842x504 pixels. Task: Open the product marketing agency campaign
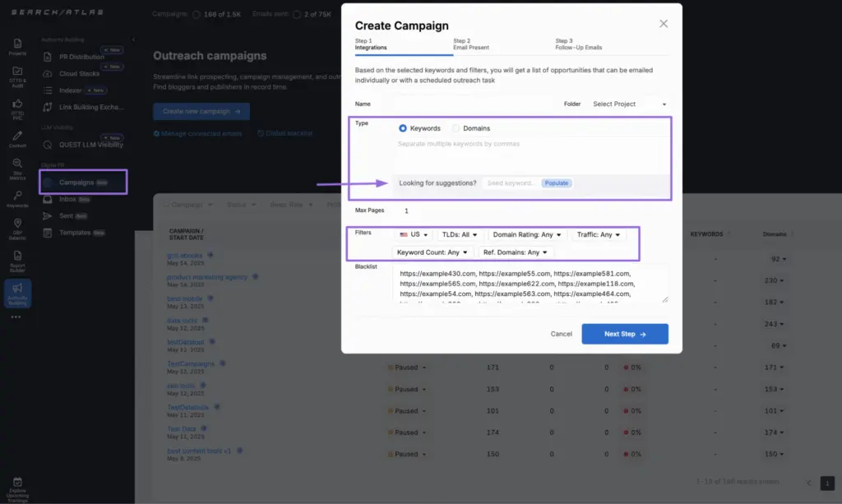pyautogui.click(x=206, y=277)
